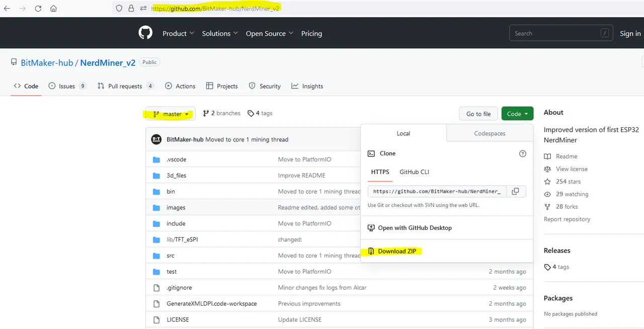
Task: Click Download ZIP
Action: [x=397, y=251]
